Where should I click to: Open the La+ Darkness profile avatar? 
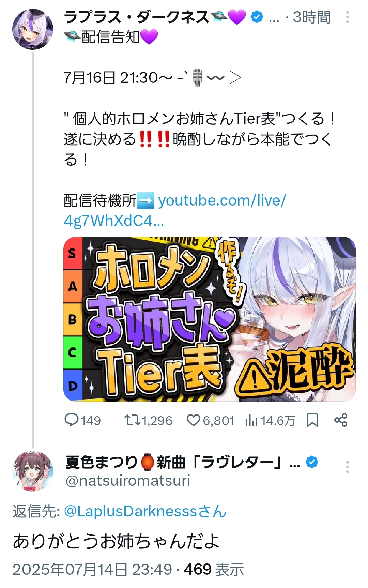coord(33,29)
